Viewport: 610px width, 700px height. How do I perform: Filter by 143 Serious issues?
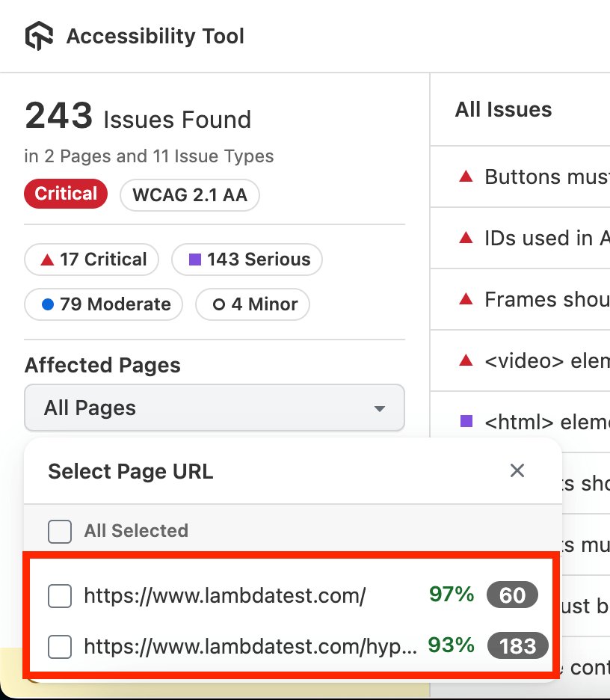coord(247,260)
